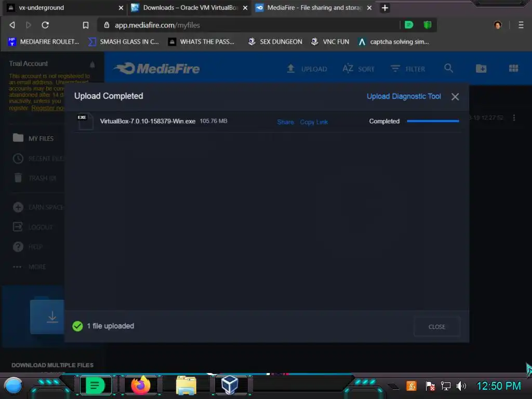Click the browser forward arrow
532x399 pixels.
29,25
